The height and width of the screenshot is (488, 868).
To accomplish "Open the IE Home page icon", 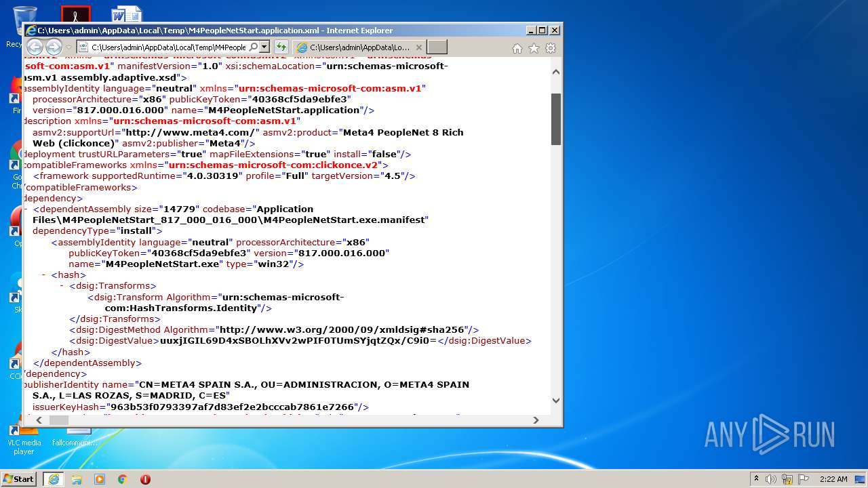I will click(x=517, y=48).
